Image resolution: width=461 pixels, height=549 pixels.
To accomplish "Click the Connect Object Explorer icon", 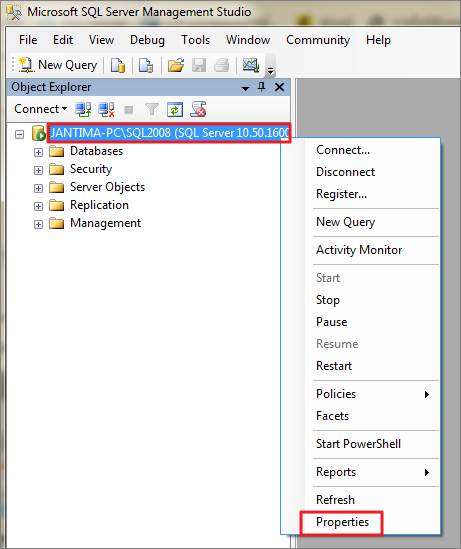I will (x=83, y=110).
